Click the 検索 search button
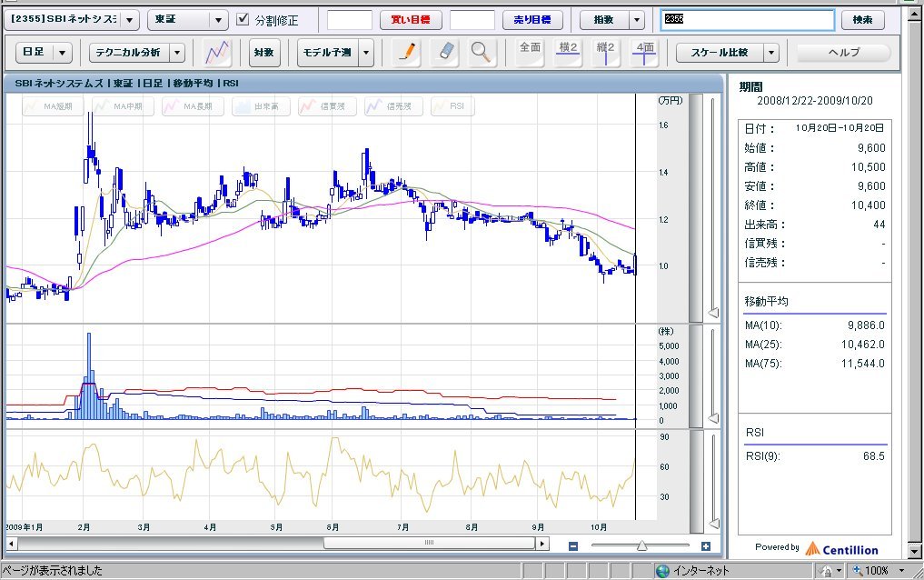Screen dimensions: 924x580 coord(862,20)
